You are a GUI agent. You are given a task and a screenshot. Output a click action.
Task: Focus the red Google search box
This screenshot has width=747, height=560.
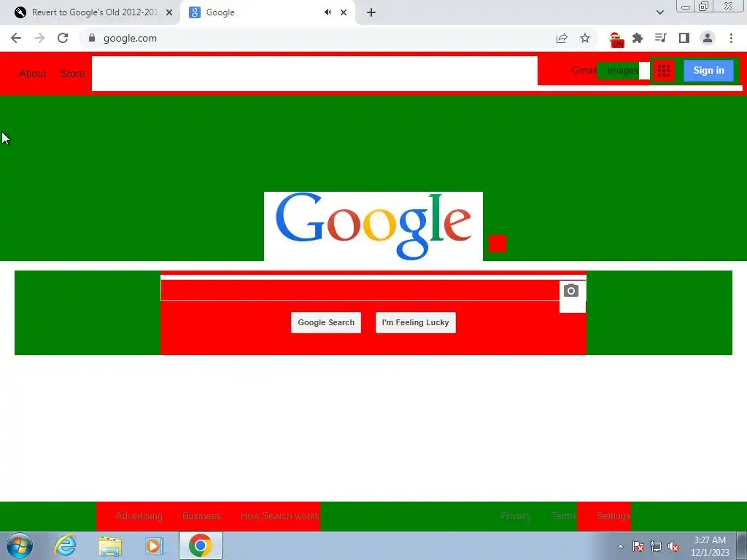pos(360,290)
